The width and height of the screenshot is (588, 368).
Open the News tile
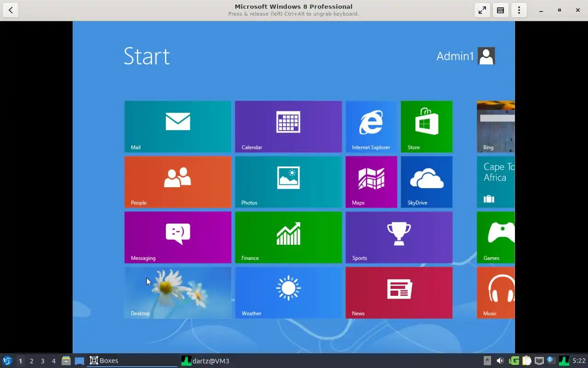[399, 293]
